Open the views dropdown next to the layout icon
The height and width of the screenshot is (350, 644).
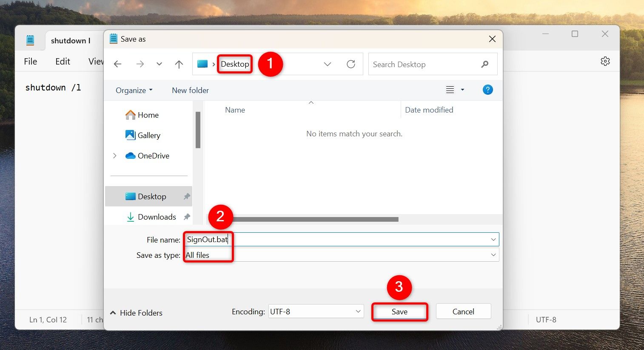point(462,90)
